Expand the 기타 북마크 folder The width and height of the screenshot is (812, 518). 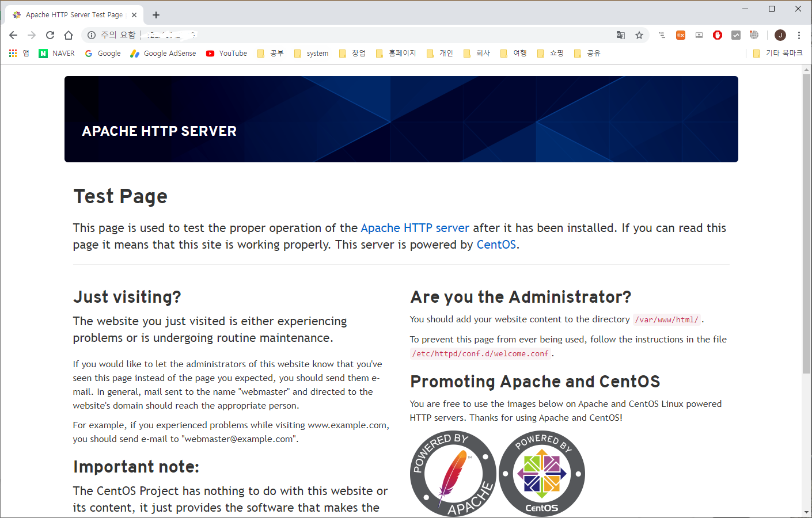[x=777, y=53]
